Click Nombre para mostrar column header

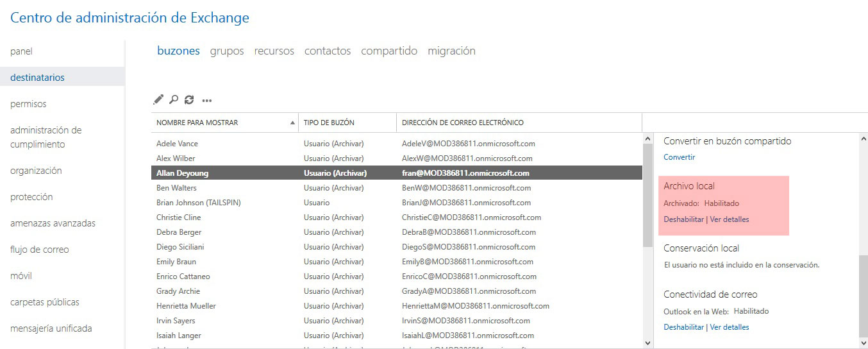(x=224, y=123)
